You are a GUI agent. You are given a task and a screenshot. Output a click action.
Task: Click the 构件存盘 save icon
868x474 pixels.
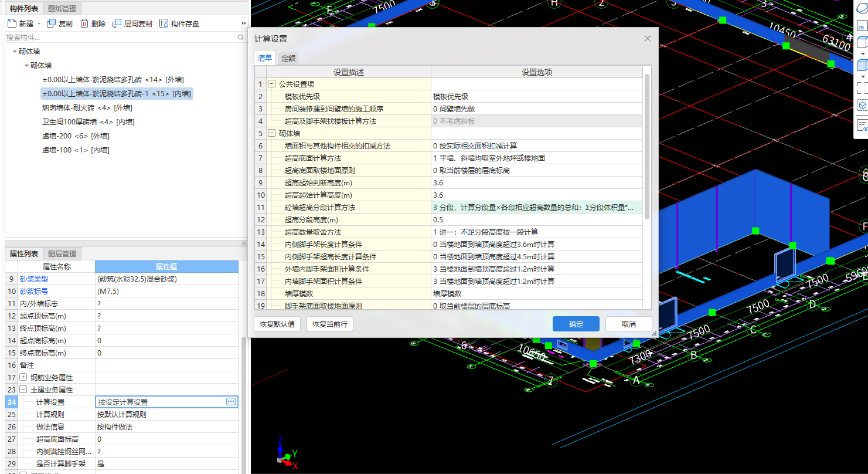click(x=164, y=23)
